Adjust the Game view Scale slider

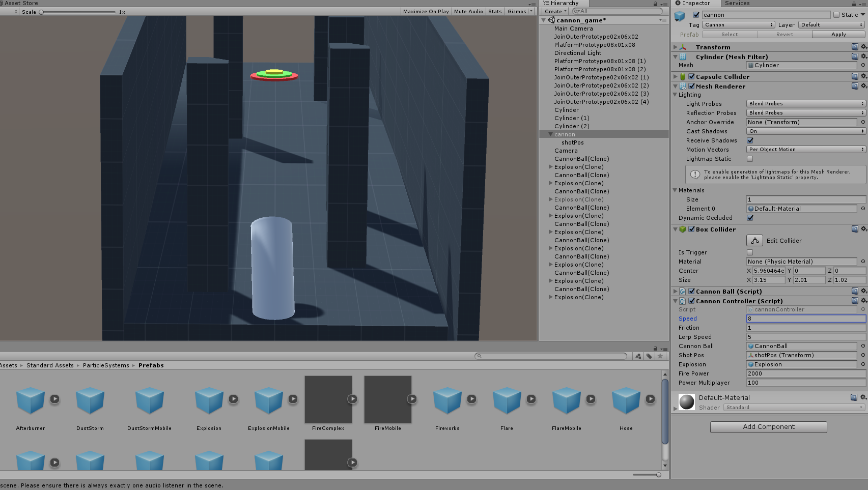tap(78, 12)
